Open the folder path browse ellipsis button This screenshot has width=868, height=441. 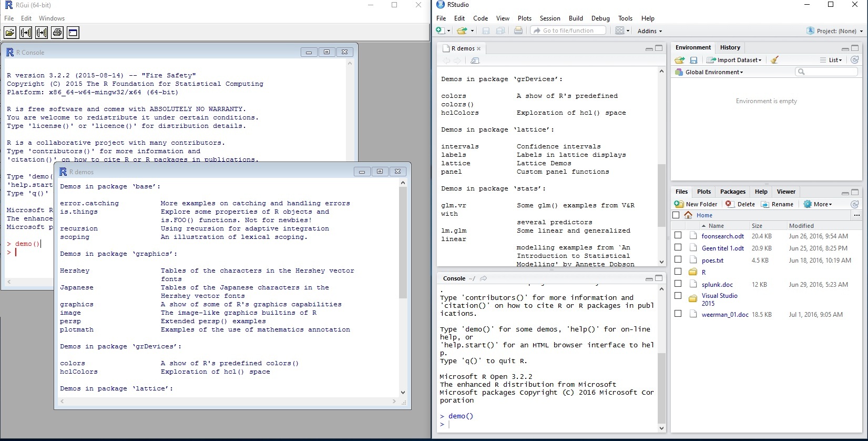856,215
